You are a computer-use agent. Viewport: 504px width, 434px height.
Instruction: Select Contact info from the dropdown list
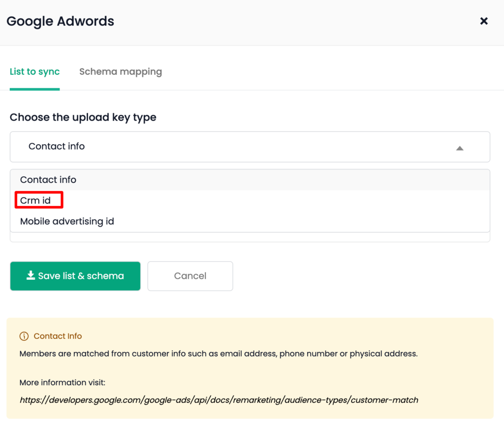(250, 180)
